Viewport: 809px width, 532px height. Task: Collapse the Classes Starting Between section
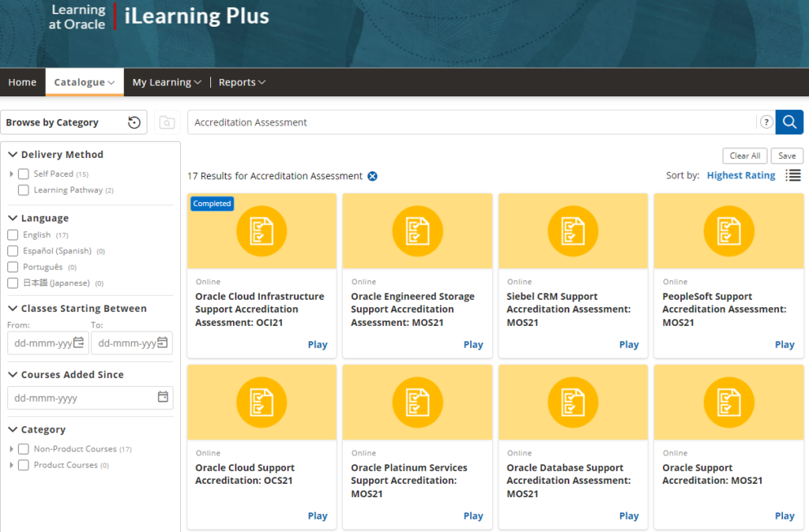(x=13, y=309)
